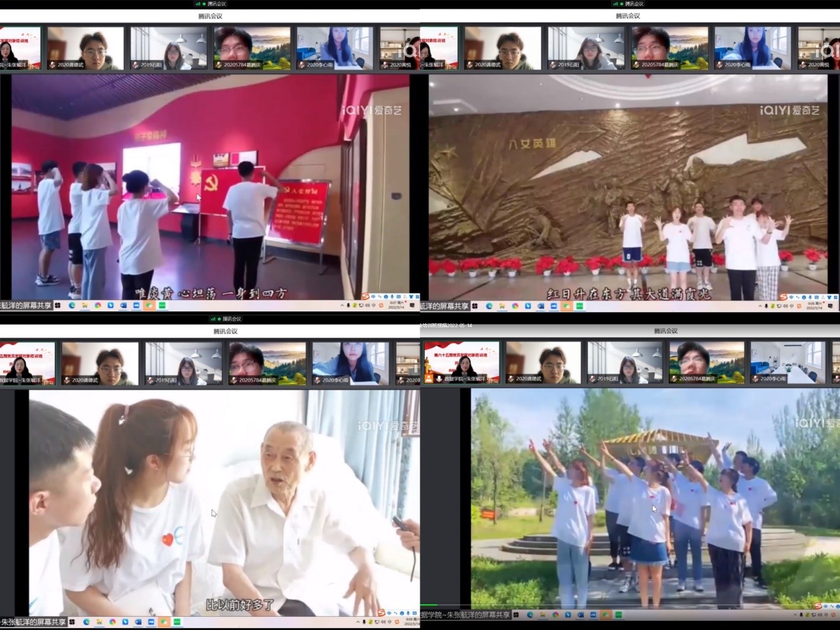Open Start menu below 八女英雄 relief video
Image resolution: width=840 pixels, height=630 pixels.
click(476, 306)
